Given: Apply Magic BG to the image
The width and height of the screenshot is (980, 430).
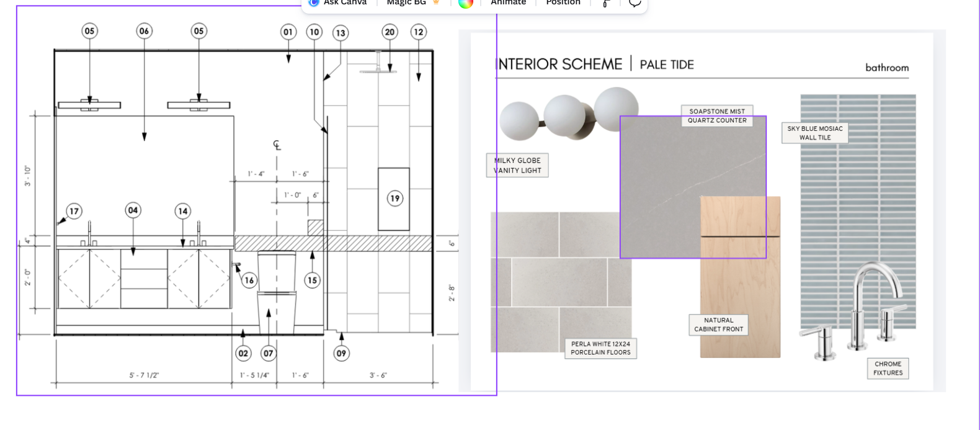Looking at the screenshot, I should coord(406,3).
